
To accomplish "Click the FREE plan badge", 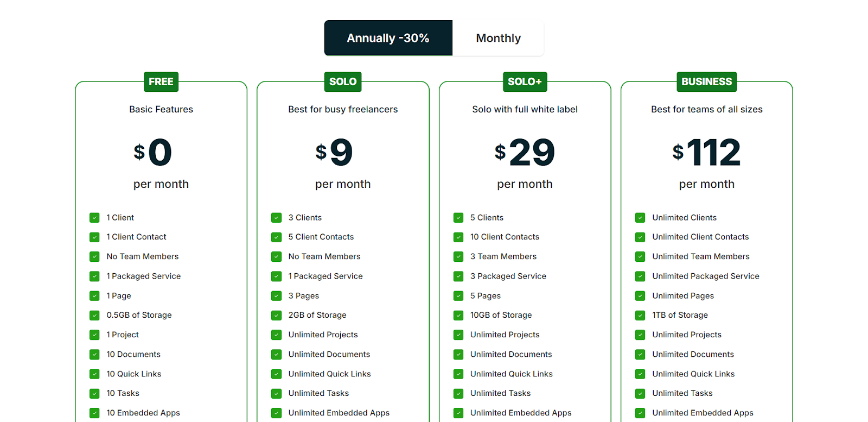I will click(161, 81).
